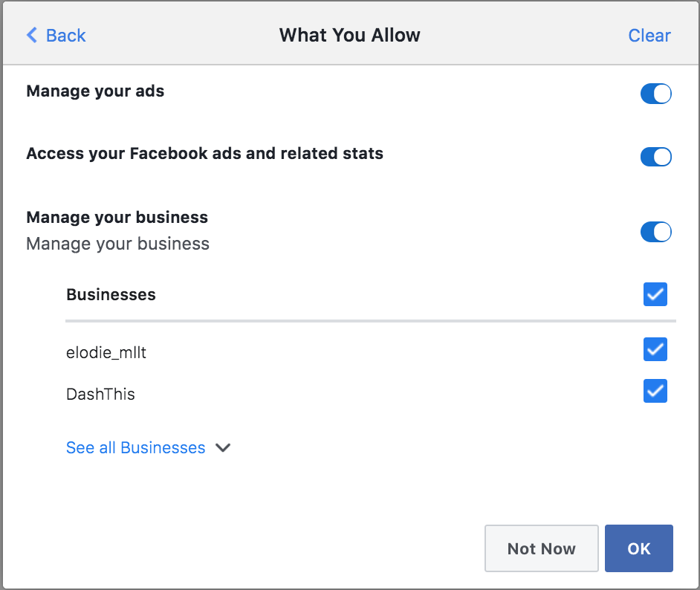Image resolution: width=700 pixels, height=590 pixels.
Task: Disable Access your Facebook ads and related stats
Action: pyautogui.click(x=656, y=157)
